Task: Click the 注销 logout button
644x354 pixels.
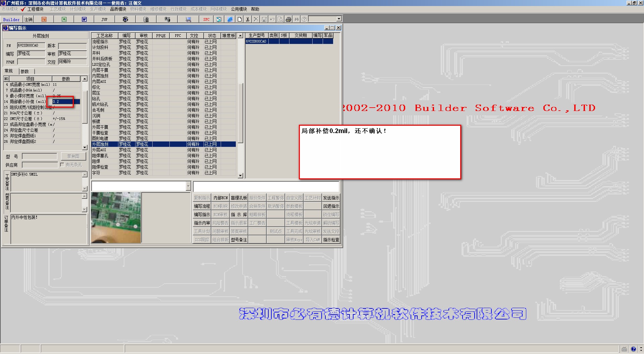Action: point(29,19)
